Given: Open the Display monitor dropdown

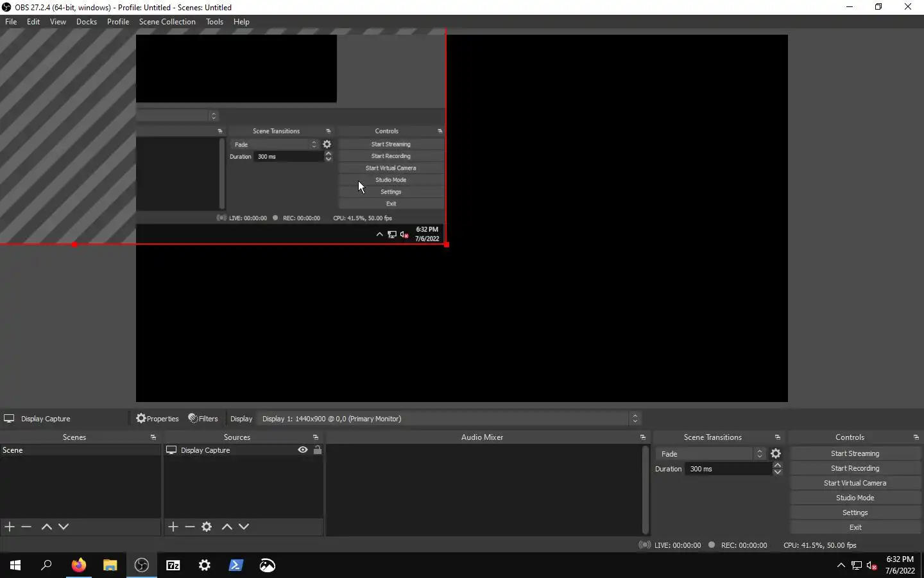Looking at the screenshot, I should pos(449,419).
